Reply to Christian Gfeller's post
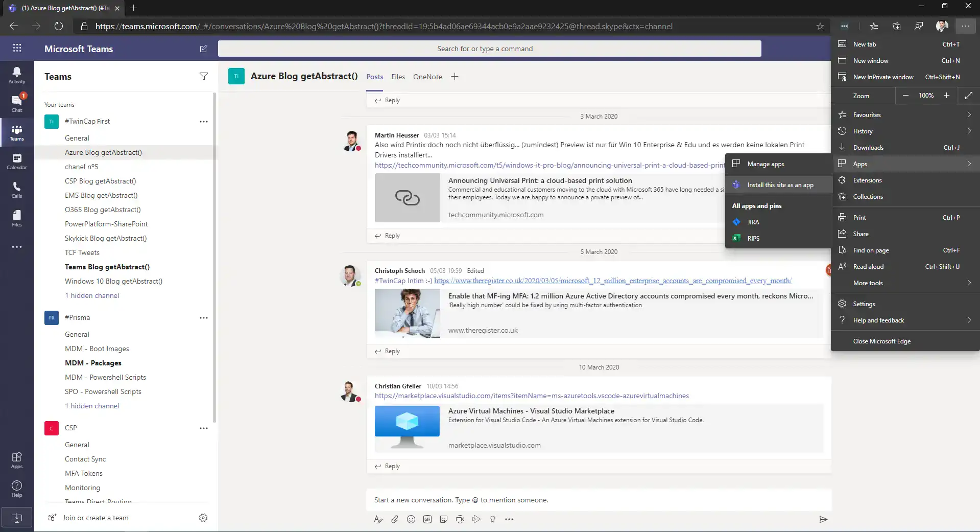 coord(387,466)
